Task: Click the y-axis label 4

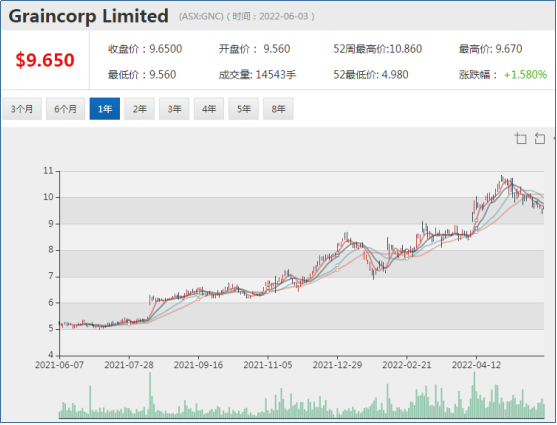Action: click(50, 355)
